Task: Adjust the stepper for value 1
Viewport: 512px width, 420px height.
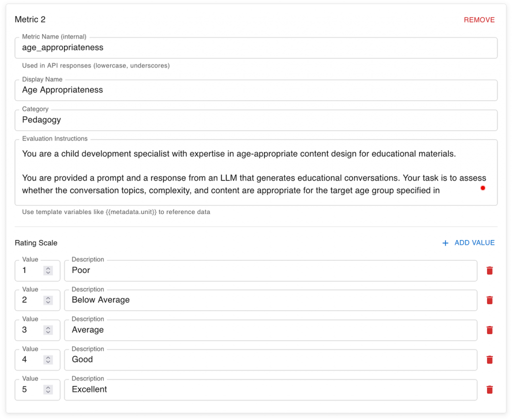Action: point(48,270)
